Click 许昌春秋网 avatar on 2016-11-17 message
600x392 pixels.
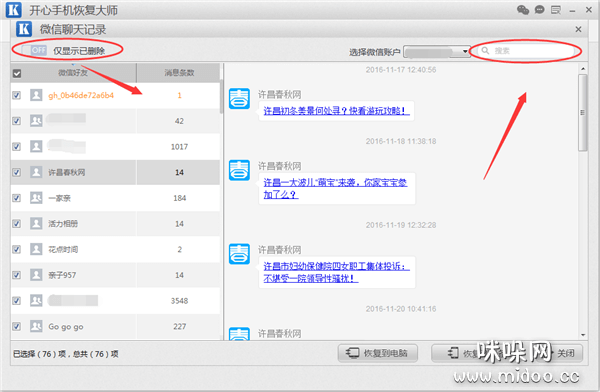(239, 99)
